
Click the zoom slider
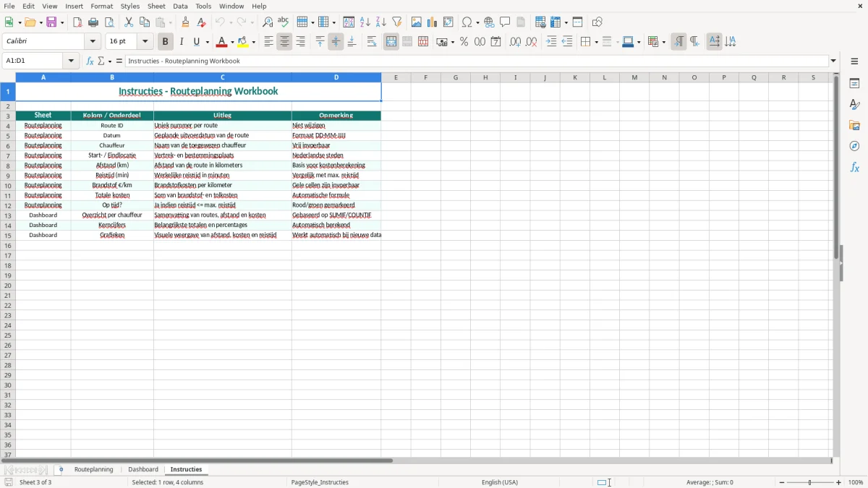coord(810,482)
